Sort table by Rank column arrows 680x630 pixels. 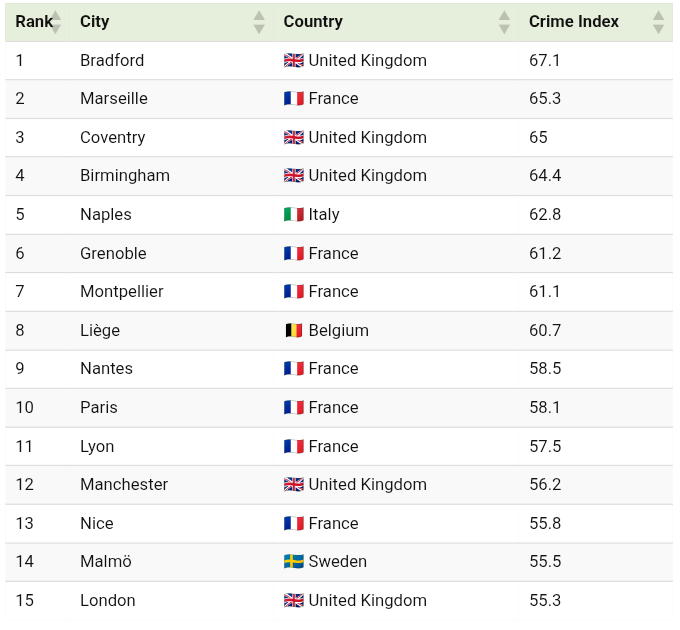pyautogui.click(x=56, y=22)
